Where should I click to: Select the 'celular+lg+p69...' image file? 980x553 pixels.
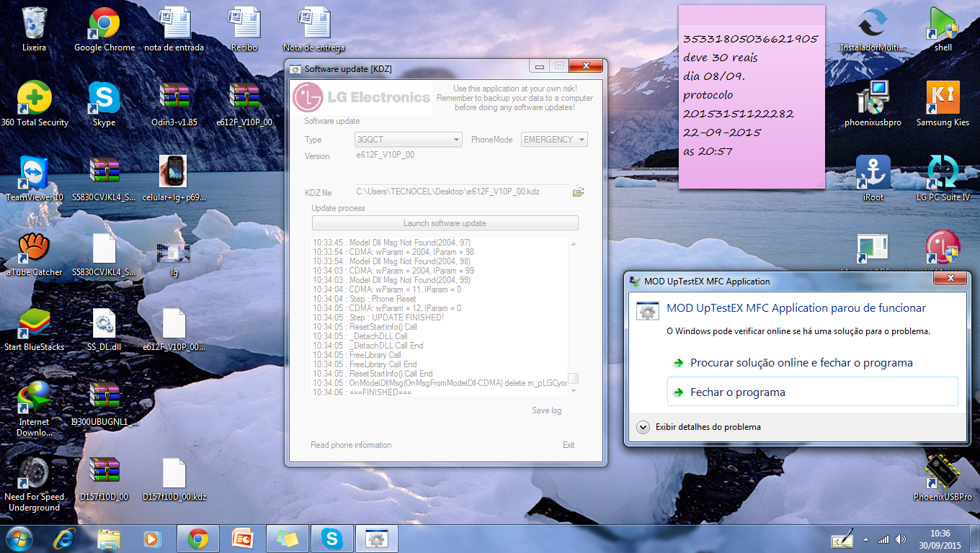tap(174, 179)
